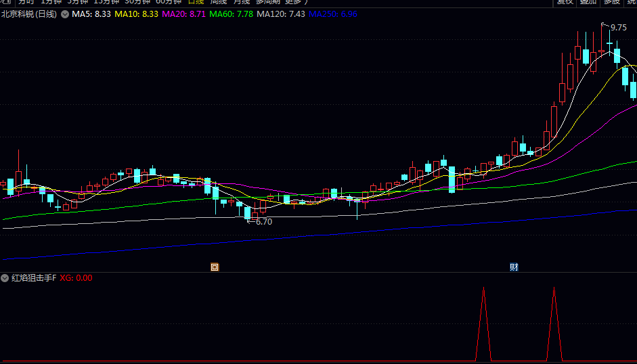637x364 pixels.
Task: Click the 叠加 overlay button
Action: tap(588, 2)
